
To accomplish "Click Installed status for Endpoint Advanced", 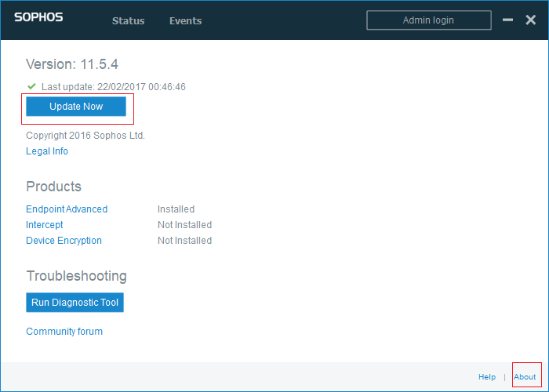I will tap(176, 209).
